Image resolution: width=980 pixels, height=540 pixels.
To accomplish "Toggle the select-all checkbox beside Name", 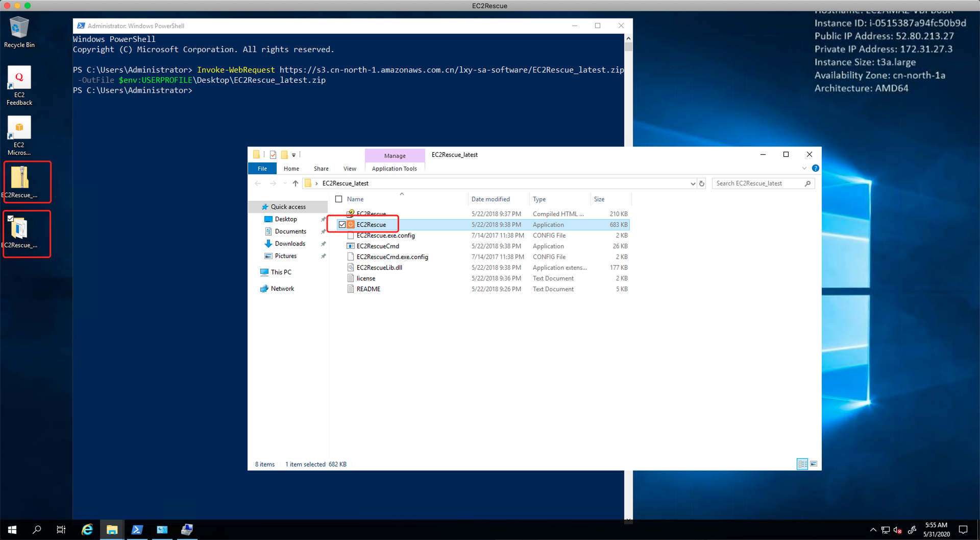I will [339, 199].
